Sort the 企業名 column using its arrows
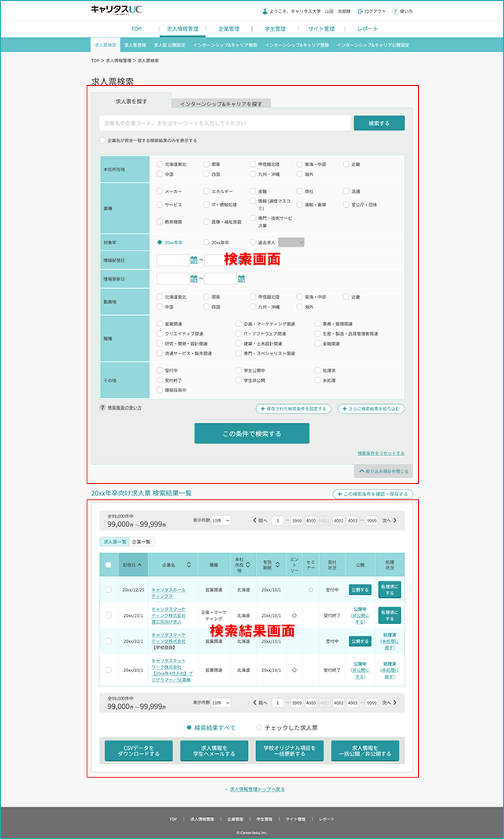Screen dimensions: 504x839 188,565
